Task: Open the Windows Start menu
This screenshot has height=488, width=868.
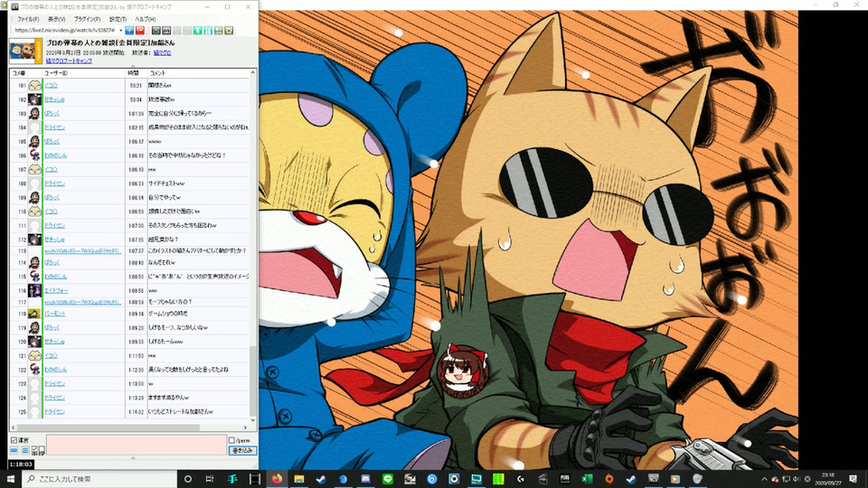Action: pyautogui.click(x=11, y=479)
